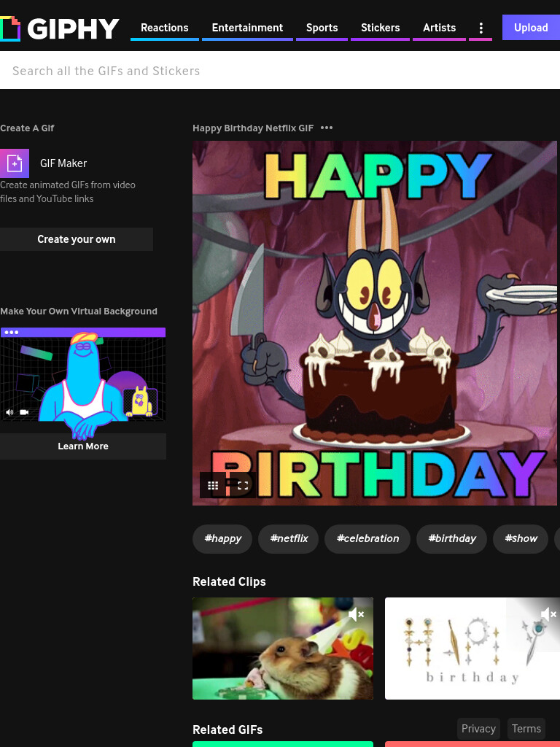This screenshot has height=747, width=560.
Task: Play the hamster party hat clip
Action: click(283, 649)
